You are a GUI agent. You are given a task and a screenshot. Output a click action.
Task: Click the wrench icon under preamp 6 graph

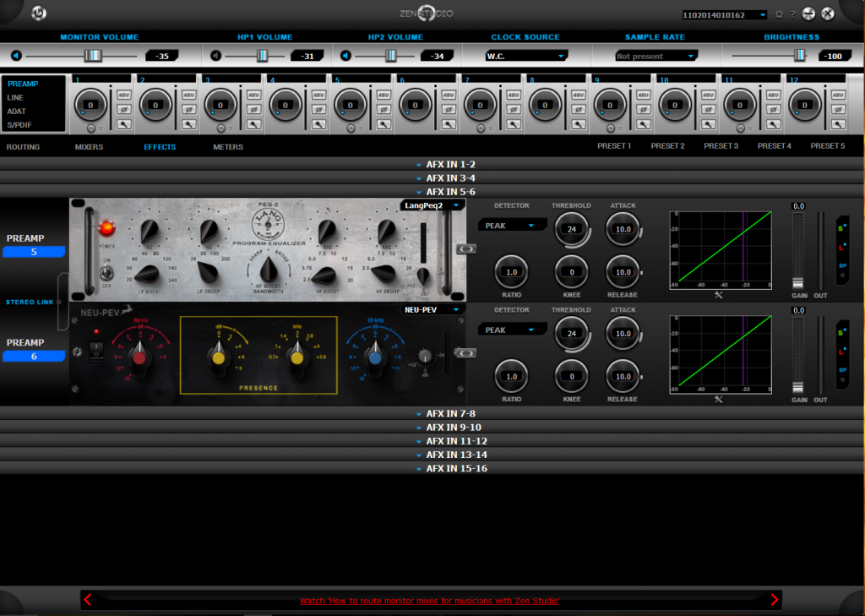(719, 399)
